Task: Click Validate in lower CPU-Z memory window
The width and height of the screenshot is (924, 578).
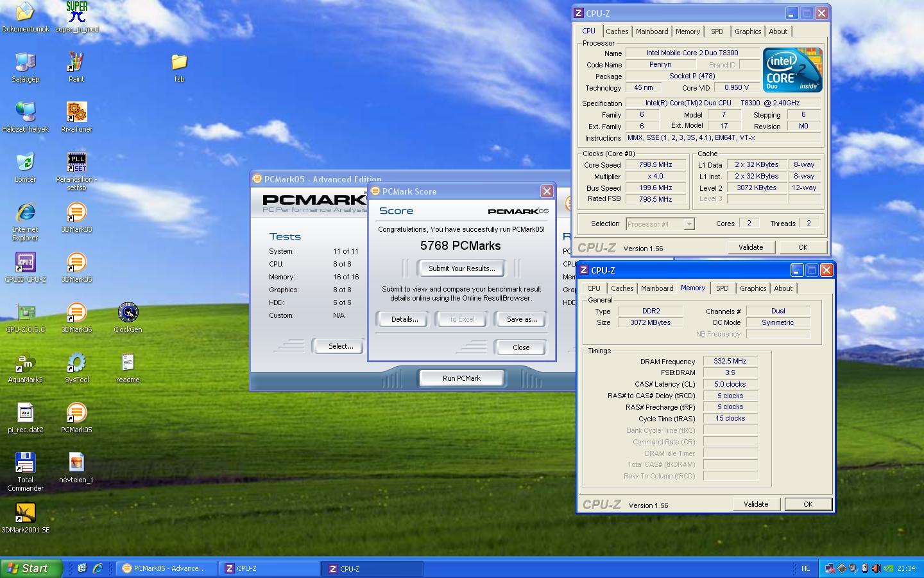Action: tap(756, 504)
